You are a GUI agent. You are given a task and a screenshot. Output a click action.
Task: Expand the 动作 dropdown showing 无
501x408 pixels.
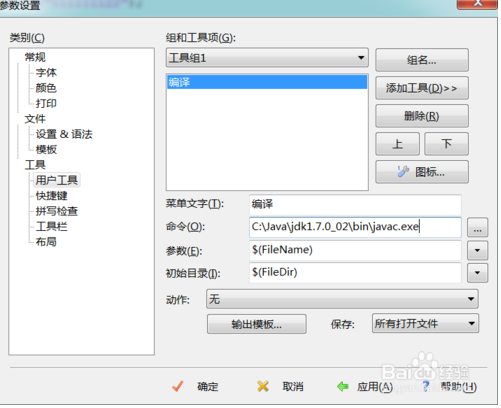(342, 299)
